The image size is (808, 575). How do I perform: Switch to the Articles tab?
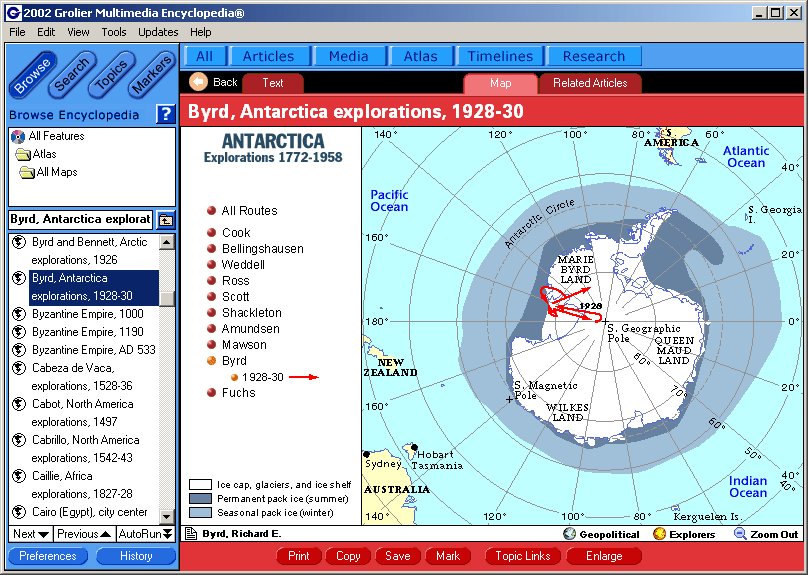[268, 56]
